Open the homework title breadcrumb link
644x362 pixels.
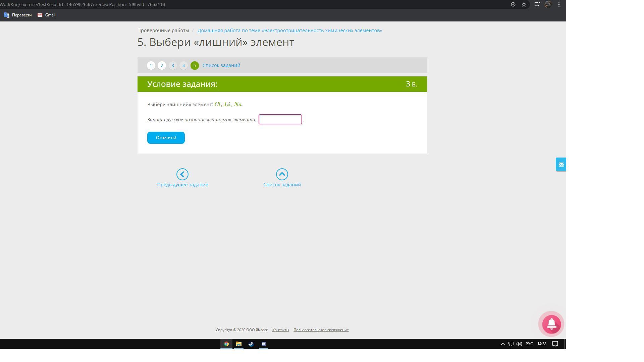click(289, 31)
